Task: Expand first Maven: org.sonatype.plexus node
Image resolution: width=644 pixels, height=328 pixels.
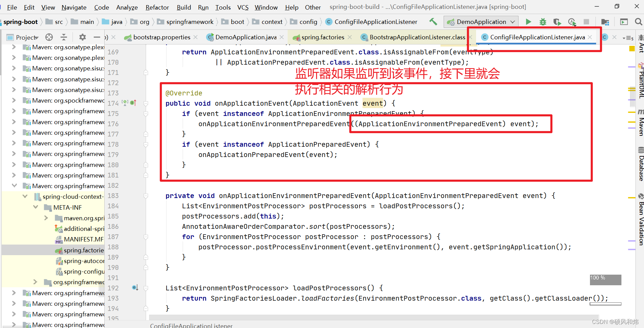Action: click(x=14, y=47)
